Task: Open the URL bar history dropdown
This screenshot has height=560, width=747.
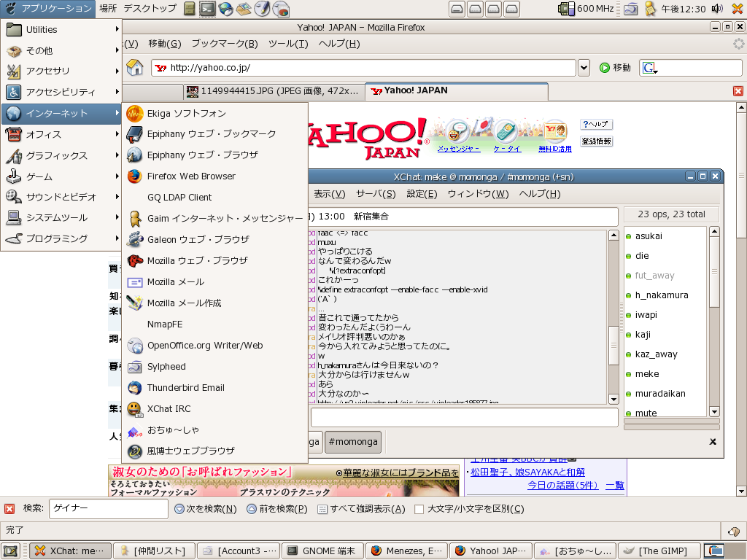Action: click(x=584, y=68)
